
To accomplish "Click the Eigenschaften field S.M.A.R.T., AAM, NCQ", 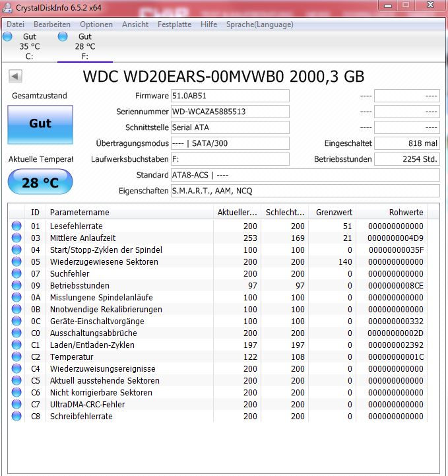I will pos(305,191).
